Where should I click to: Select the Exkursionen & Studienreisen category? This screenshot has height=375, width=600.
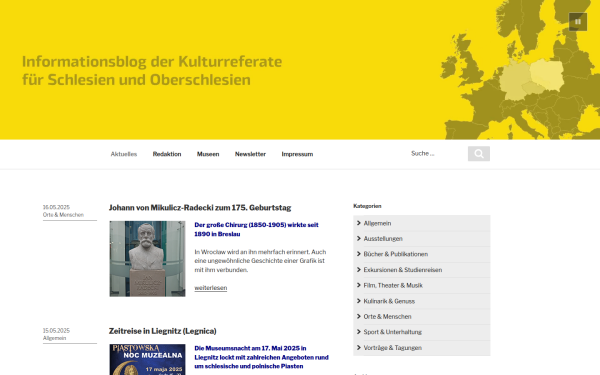click(403, 270)
